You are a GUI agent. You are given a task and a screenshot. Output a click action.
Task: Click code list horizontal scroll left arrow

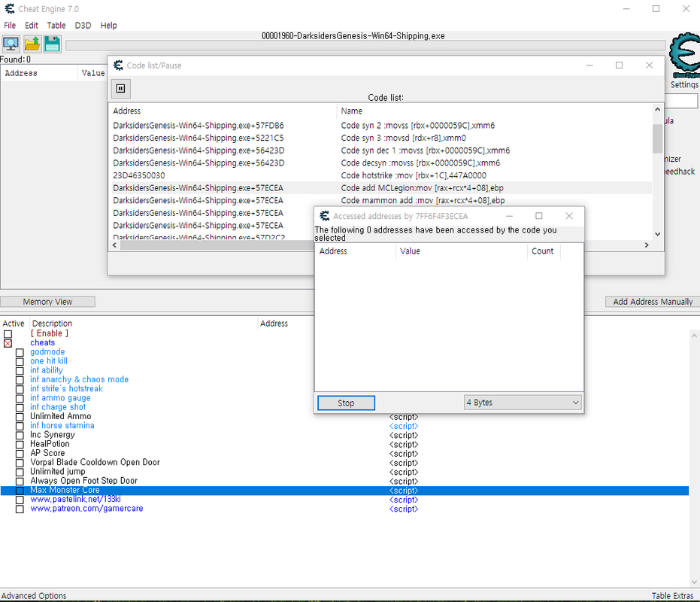[115, 245]
